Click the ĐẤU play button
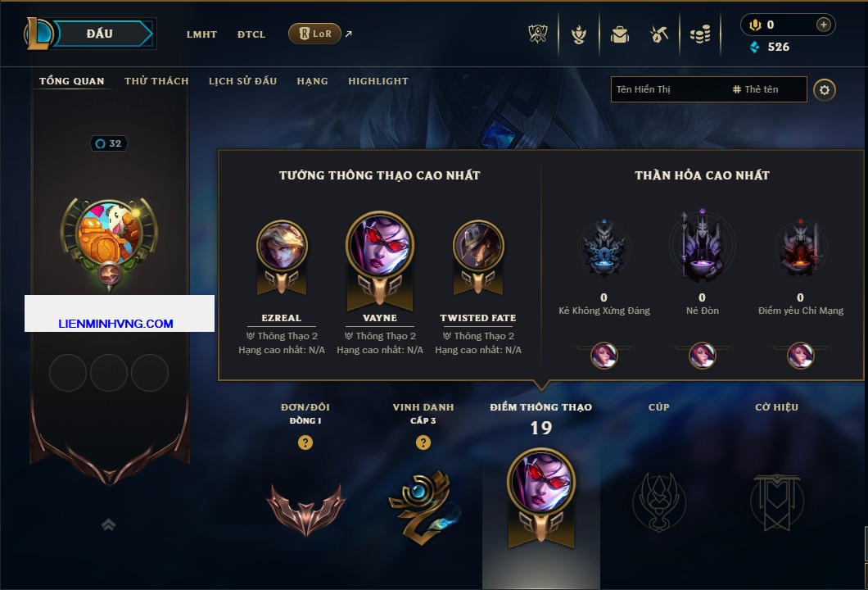 pos(100,34)
